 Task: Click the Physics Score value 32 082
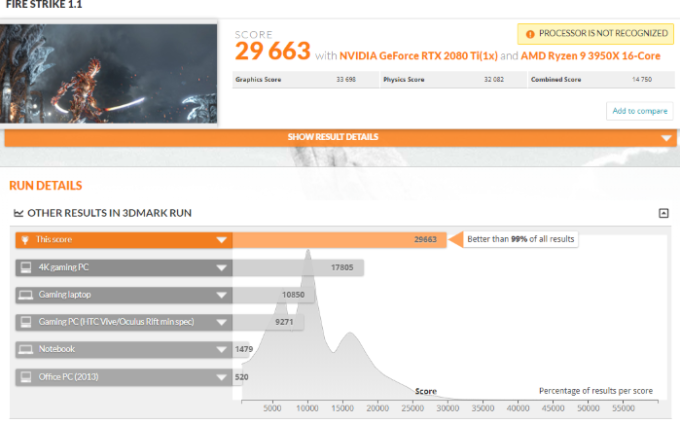(494, 79)
